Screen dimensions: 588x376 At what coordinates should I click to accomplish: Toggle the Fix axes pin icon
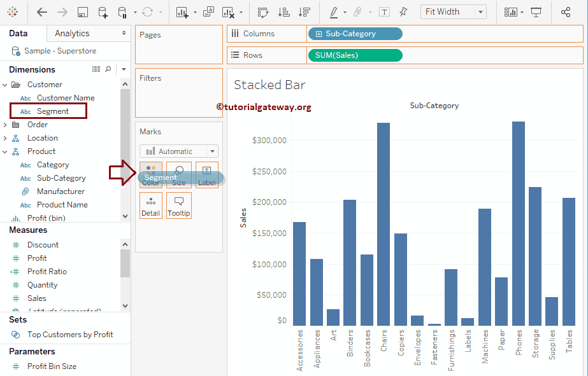coord(403,12)
